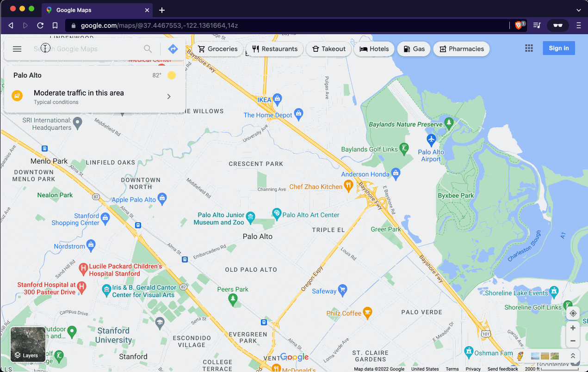This screenshot has width=588, height=372.
Task: Click the browser address bar URL
Action: point(160,25)
